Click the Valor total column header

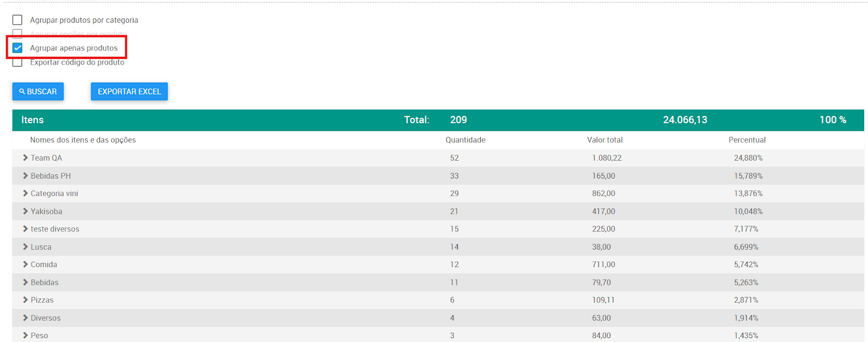coord(604,140)
